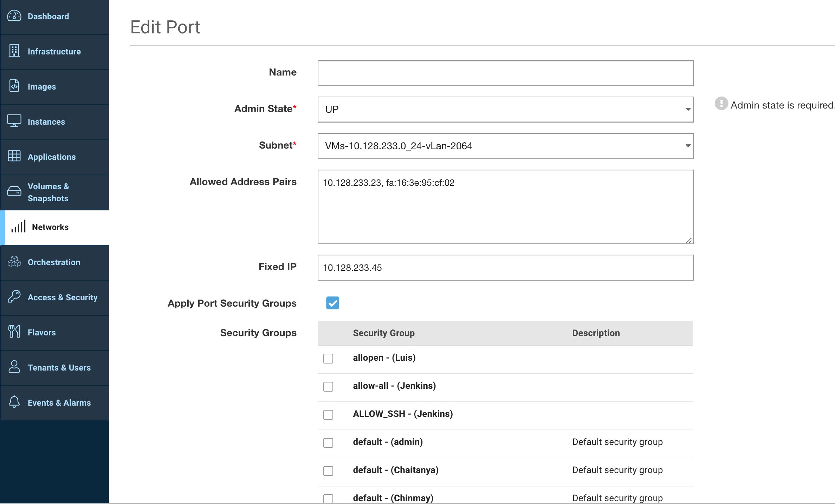Go to Orchestration page

[x=55, y=262]
